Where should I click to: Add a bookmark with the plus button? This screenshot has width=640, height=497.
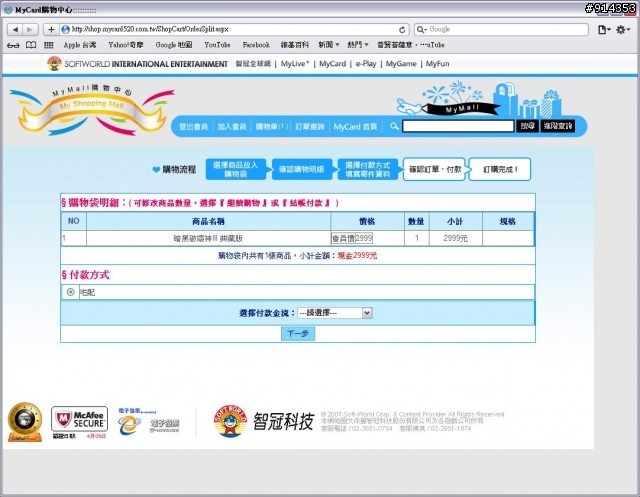pos(51,29)
